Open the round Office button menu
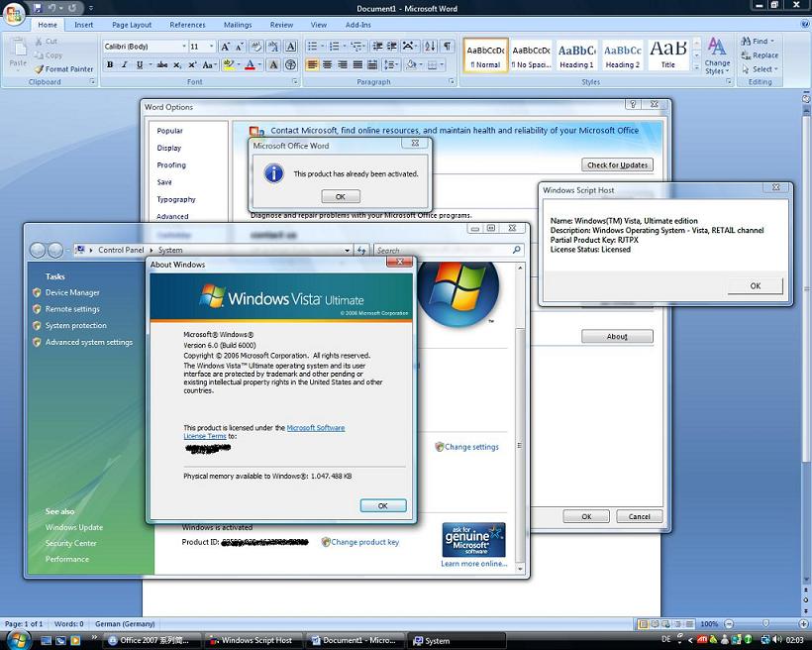This screenshot has height=650, width=812. pos(14,13)
